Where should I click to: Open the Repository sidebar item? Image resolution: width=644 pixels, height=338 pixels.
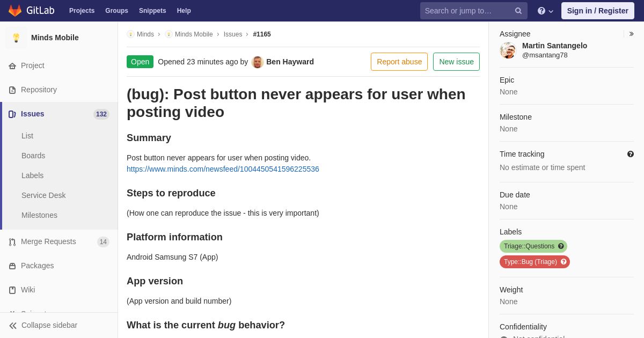(59, 90)
